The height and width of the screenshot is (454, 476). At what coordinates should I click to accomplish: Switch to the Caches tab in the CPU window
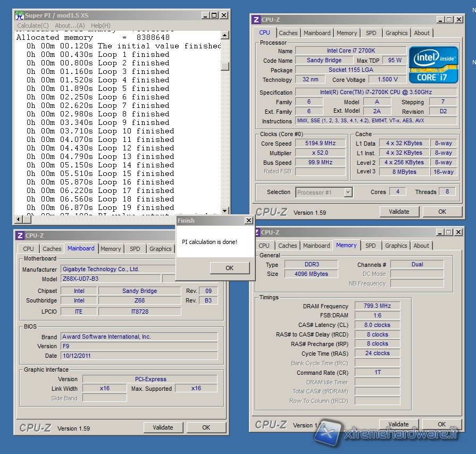pyautogui.click(x=288, y=33)
